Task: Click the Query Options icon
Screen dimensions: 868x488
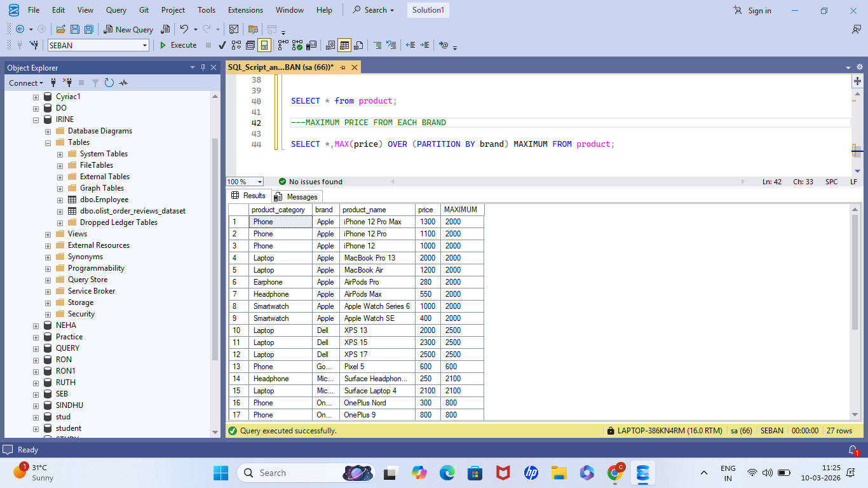Action: tap(250, 45)
